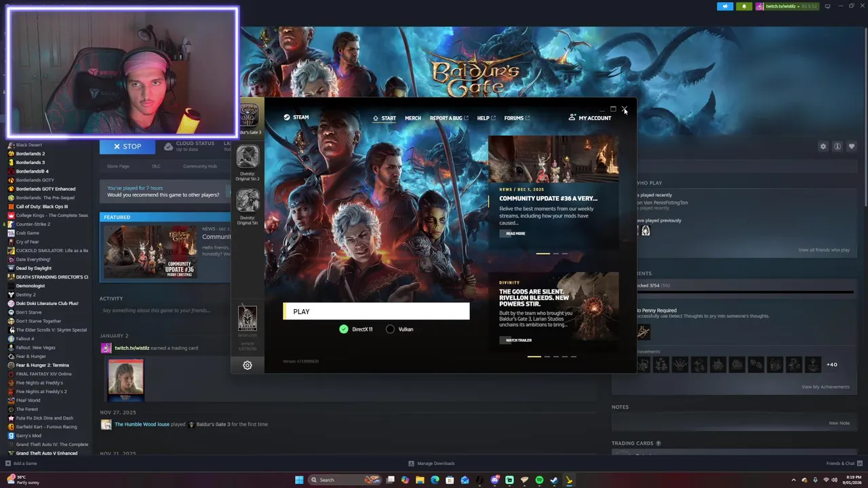Open Larian Studios logo link
The width and height of the screenshot is (868, 488).
[248, 319]
